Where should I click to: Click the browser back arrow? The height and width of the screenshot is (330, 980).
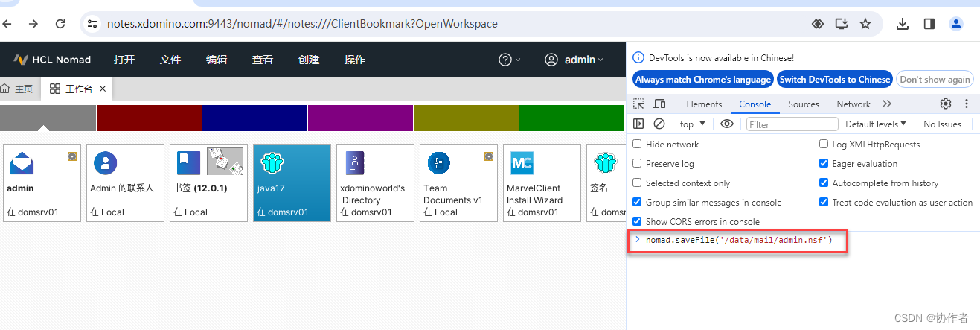pyautogui.click(x=6, y=24)
